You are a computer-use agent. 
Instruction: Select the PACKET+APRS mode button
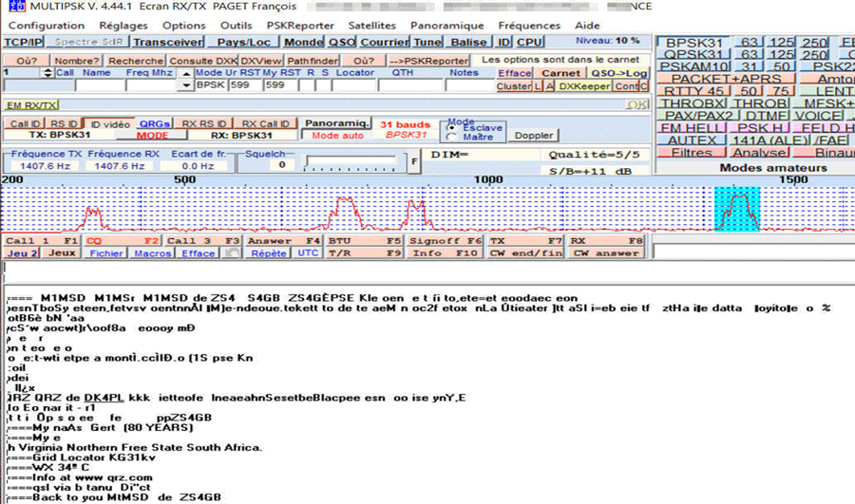(726, 79)
